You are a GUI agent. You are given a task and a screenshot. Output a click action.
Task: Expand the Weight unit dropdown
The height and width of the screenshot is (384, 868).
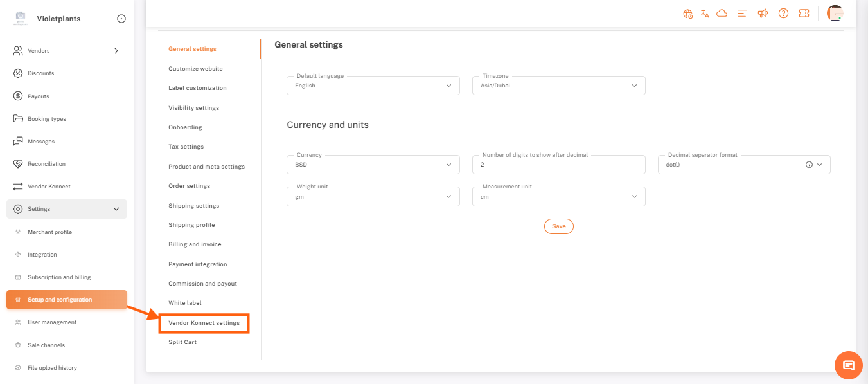pyautogui.click(x=373, y=197)
